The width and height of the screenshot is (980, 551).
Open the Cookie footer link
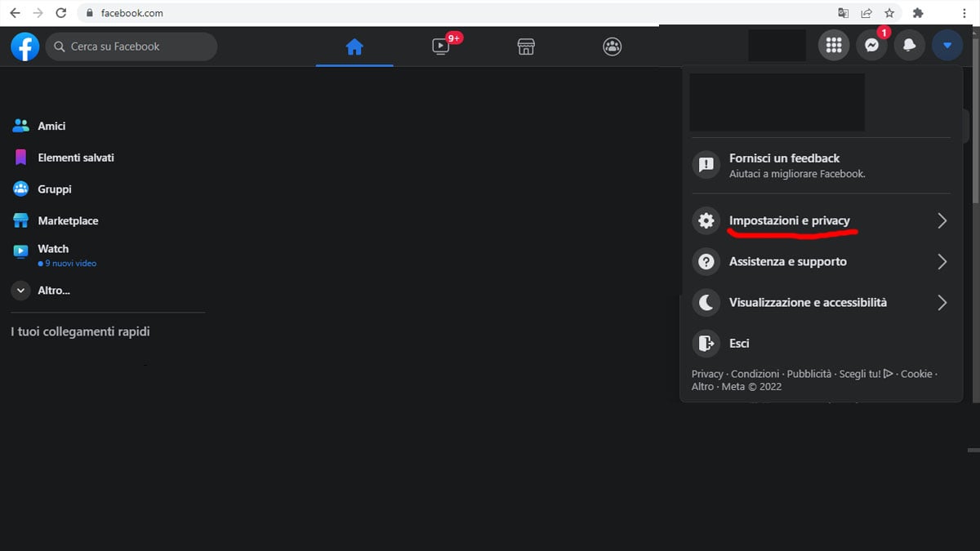[x=915, y=374]
